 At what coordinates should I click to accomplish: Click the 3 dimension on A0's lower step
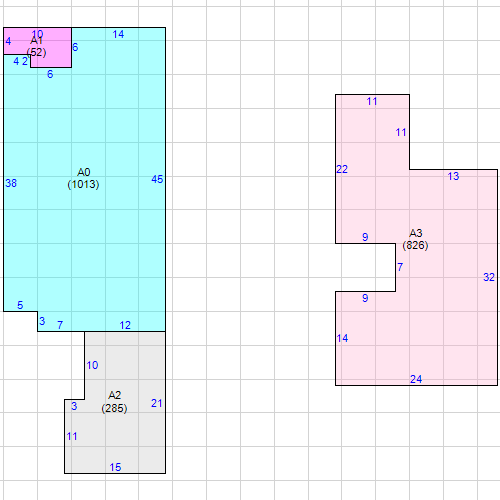click(x=42, y=321)
